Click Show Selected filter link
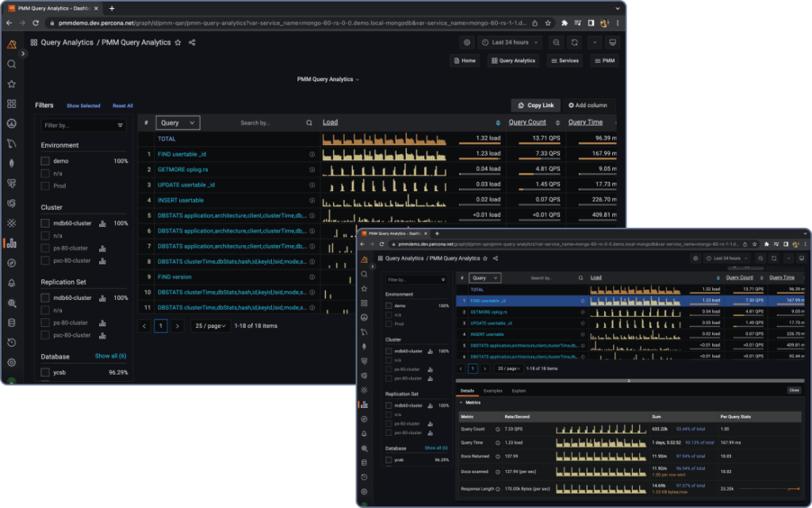Screen dimensions: 812x508 click(x=83, y=106)
